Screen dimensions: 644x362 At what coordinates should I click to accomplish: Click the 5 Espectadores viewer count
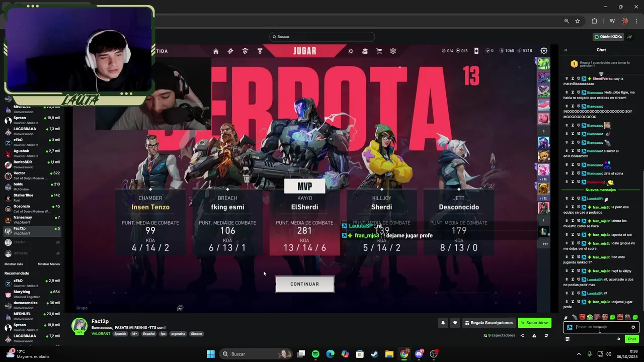click(x=499, y=335)
